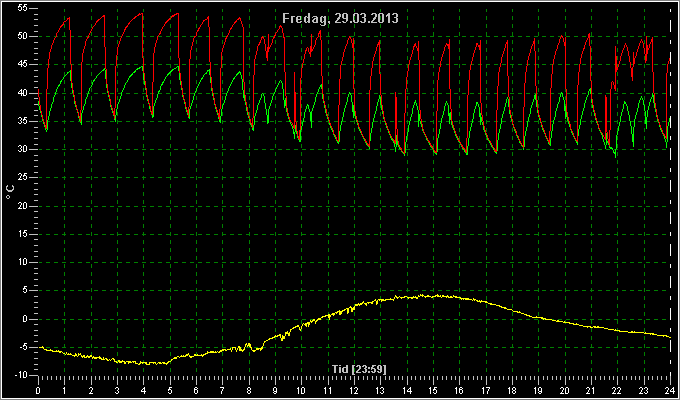Click the 25 label on temperature axis
680x400 pixels.
click(x=23, y=178)
